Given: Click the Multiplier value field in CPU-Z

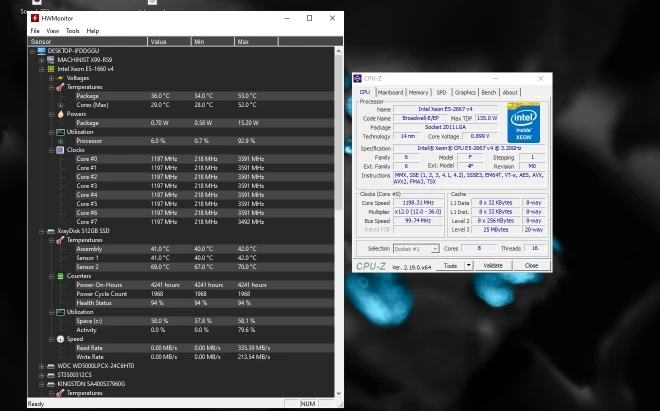Looking at the screenshot, I should (x=418, y=212).
